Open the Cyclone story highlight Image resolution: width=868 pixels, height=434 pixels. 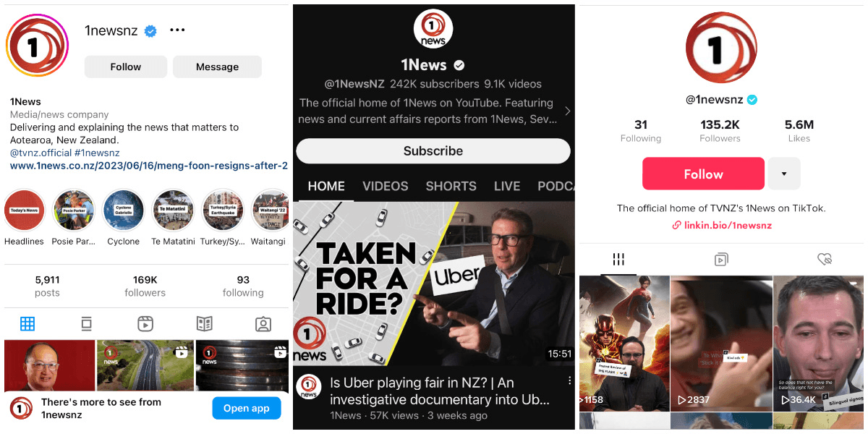123,217
